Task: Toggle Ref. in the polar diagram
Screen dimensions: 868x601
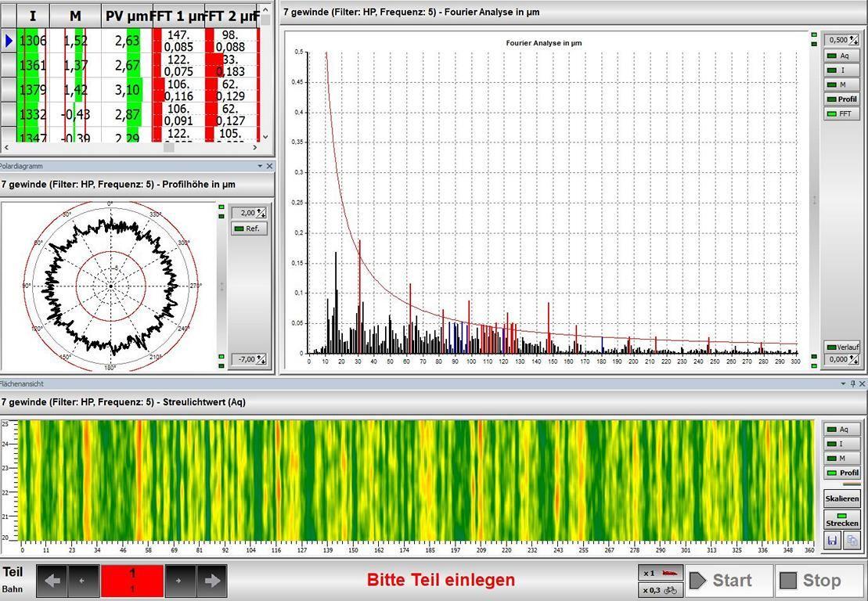Action: [x=249, y=229]
